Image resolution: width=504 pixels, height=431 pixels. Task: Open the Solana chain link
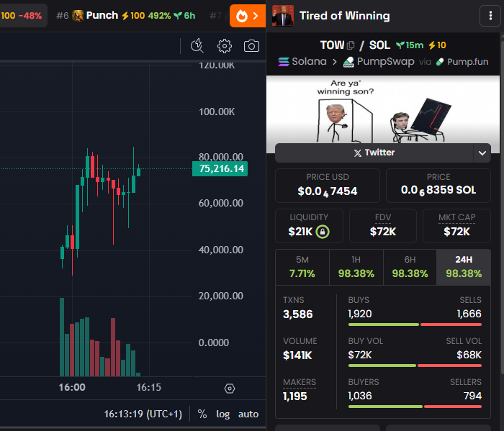tap(302, 61)
